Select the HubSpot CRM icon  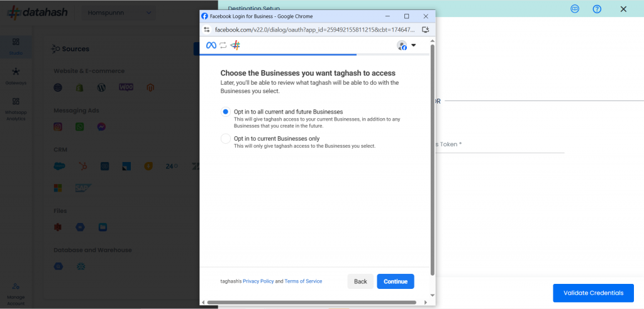coord(83,166)
